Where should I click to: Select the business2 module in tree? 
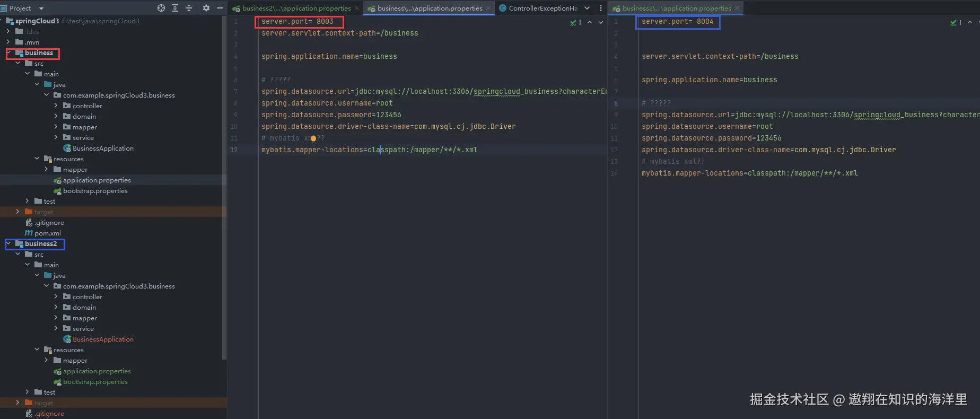click(x=41, y=244)
